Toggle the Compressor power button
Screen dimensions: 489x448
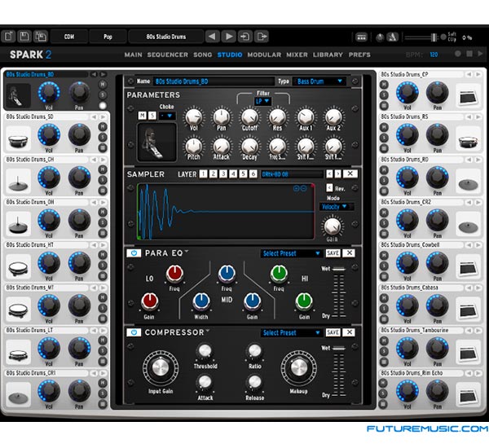click(134, 332)
